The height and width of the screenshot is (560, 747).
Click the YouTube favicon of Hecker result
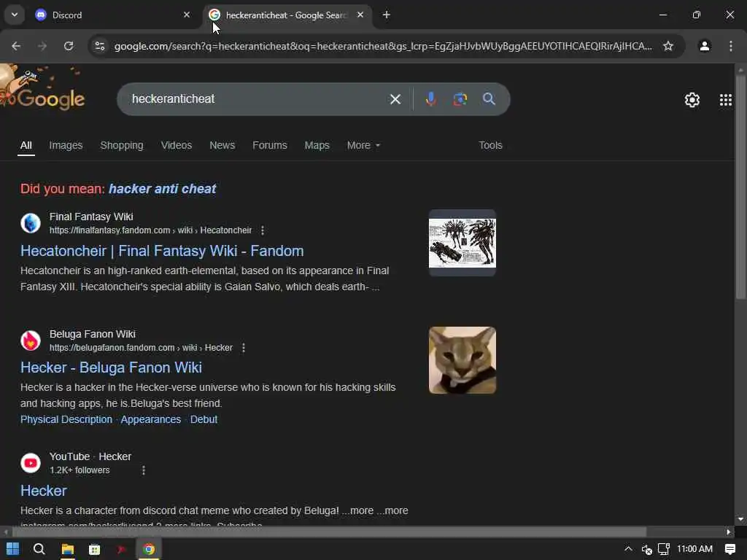[31, 463]
